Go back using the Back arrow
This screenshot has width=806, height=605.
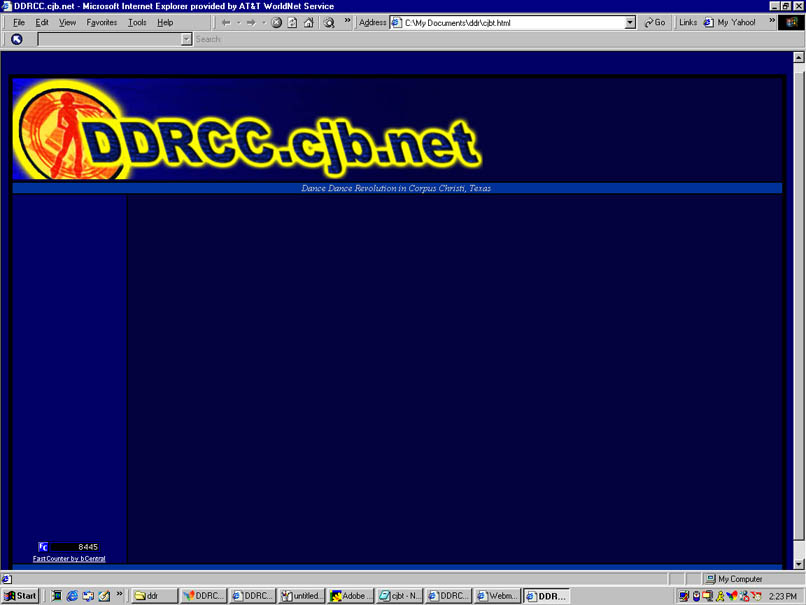[226, 23]
